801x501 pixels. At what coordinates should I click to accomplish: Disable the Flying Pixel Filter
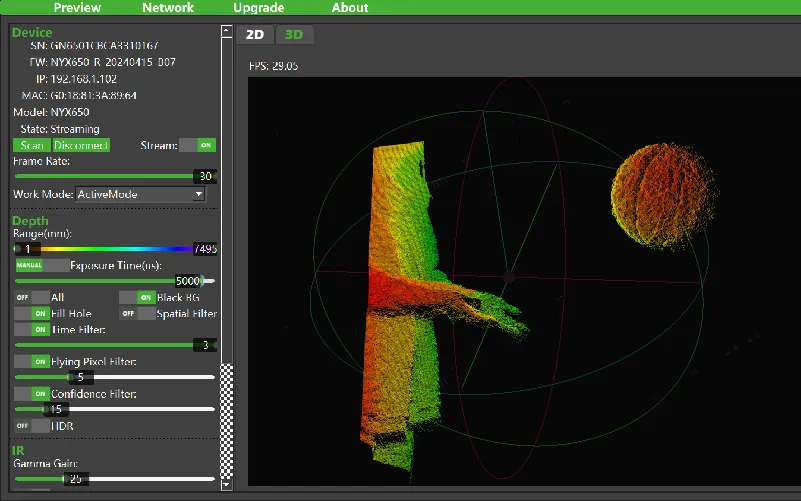(x=32, y=361)
